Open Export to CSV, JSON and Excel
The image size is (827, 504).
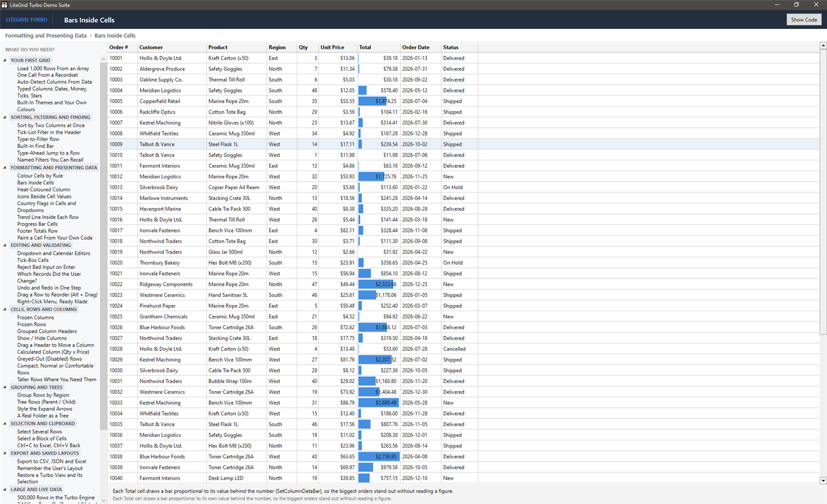coord(52,462)
